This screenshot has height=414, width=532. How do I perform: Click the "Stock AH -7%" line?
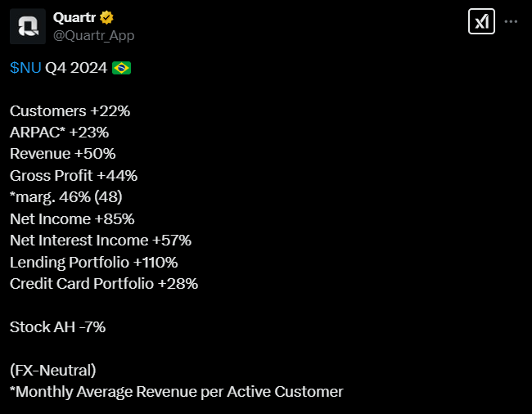pyautogui.click(x=57, y=327)
